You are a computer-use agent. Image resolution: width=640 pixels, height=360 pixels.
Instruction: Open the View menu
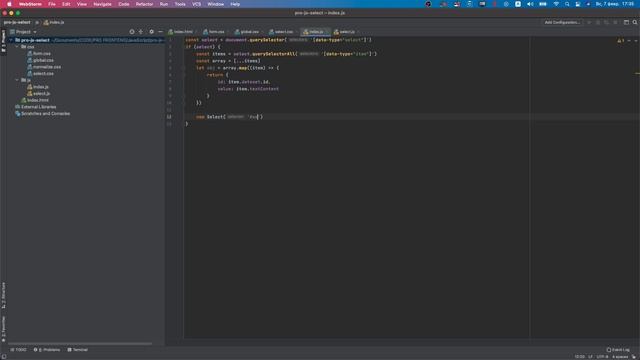82,4
